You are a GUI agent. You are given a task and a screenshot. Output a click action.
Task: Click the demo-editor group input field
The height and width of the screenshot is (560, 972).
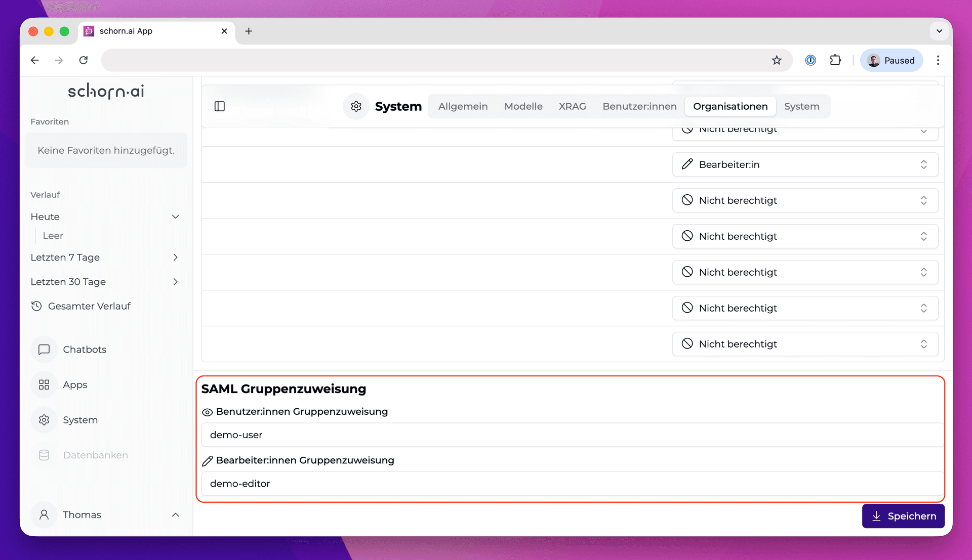point(572,484)
